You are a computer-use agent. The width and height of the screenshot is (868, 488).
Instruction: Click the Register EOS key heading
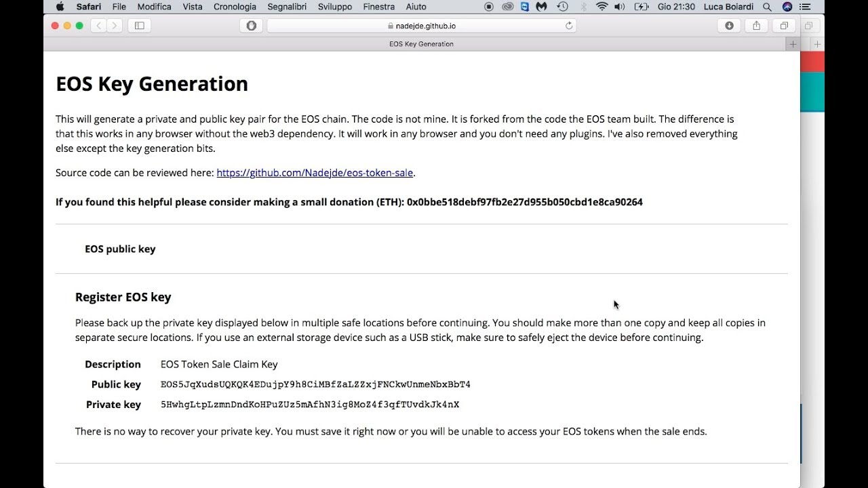pos(123,297)
